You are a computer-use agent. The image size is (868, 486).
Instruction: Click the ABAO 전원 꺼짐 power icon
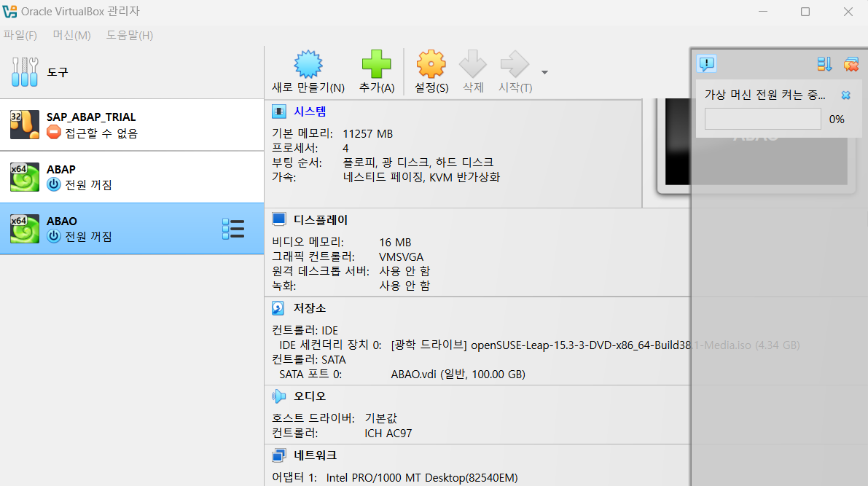click(x=54, y=236)
